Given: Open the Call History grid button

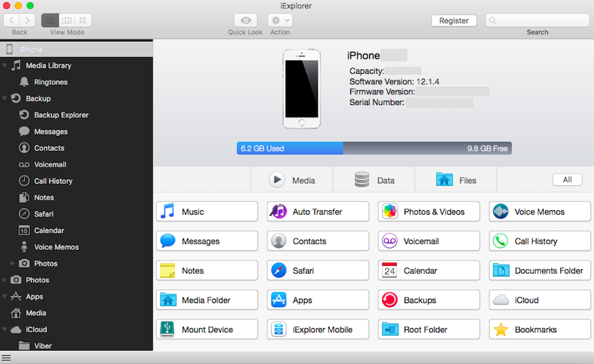Looking at the screenshot, I should [x=540, y=241].
